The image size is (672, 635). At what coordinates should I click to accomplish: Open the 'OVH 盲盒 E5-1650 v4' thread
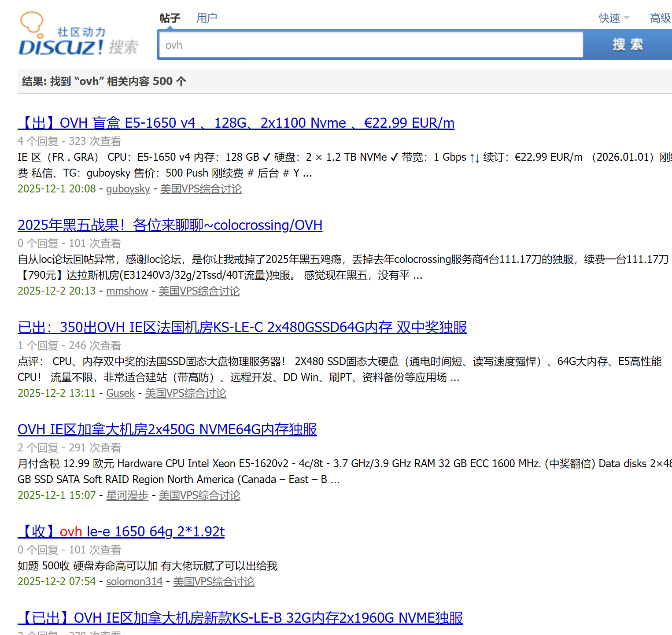click(x=236, y=123)
